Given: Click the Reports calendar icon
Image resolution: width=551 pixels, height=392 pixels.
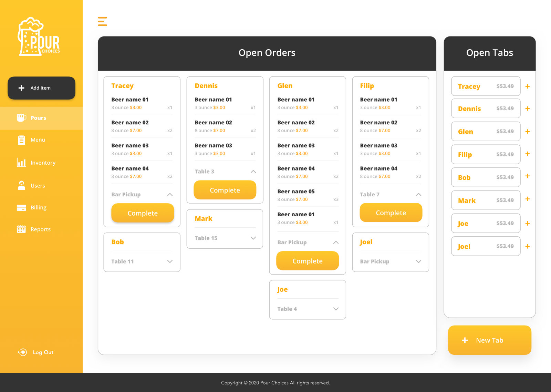Looking at the screenshot, I should [21, 229].
